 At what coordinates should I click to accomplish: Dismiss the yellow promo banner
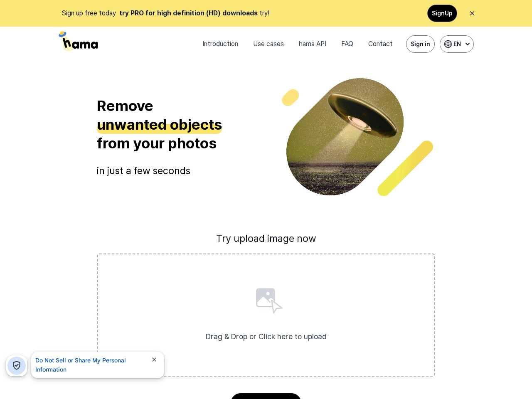472,13
